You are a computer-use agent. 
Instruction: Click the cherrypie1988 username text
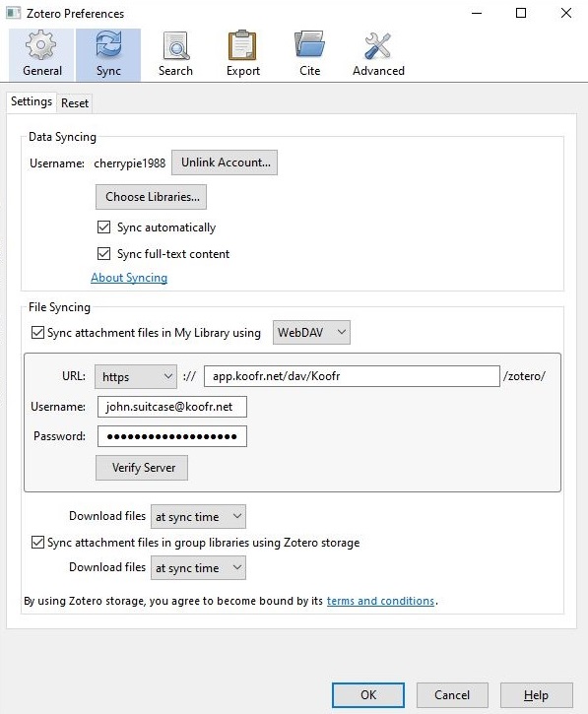point(129,163)
